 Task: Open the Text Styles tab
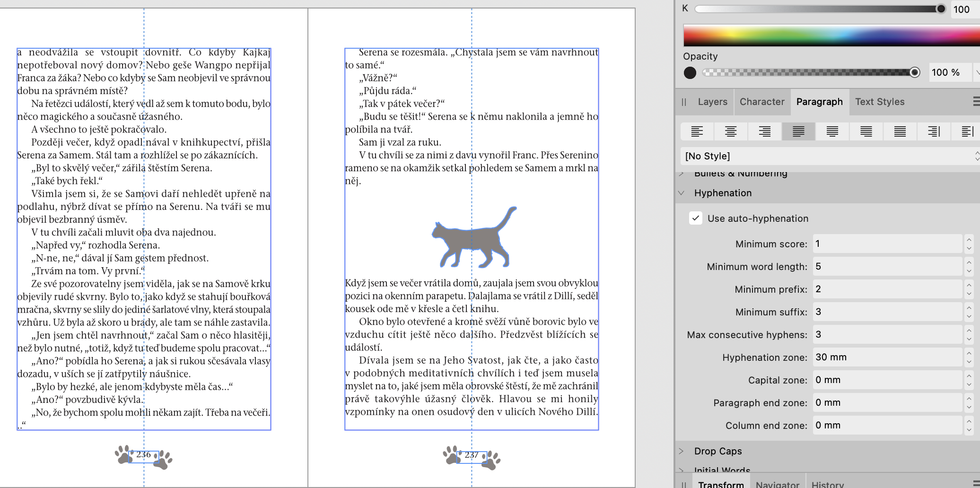[x=880, y=102]
